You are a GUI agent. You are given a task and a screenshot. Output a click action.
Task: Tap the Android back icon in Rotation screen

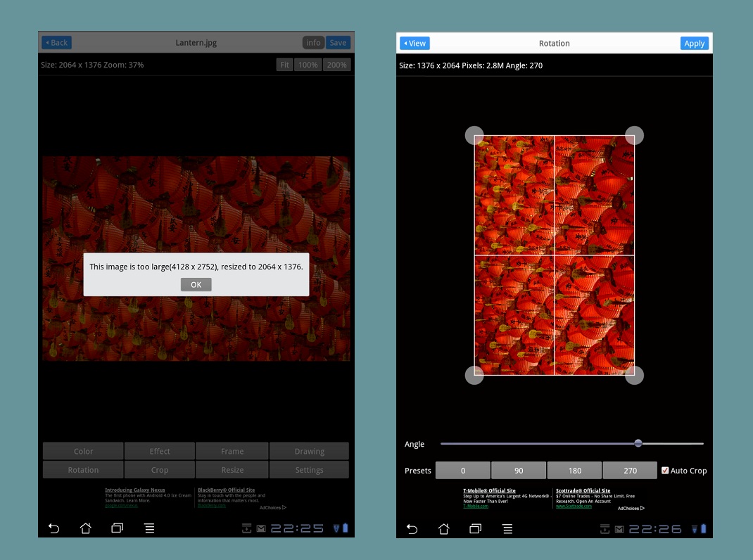point(412,529)
